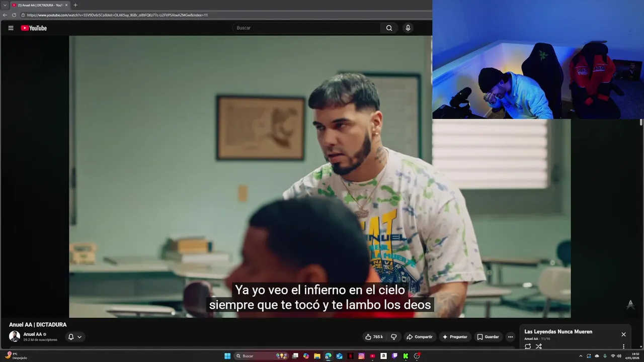Click the taskbar Buscar search box

click(262, 356)
